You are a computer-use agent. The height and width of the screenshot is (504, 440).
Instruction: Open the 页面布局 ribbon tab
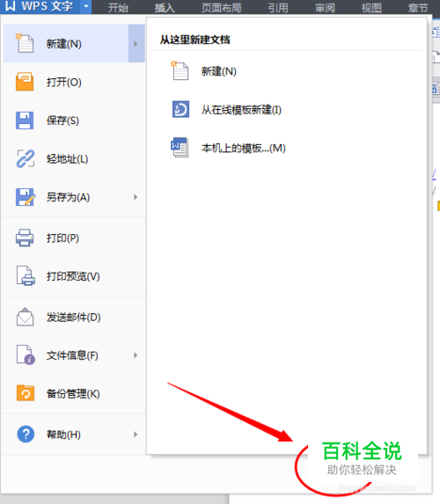[x=222, y=8]
